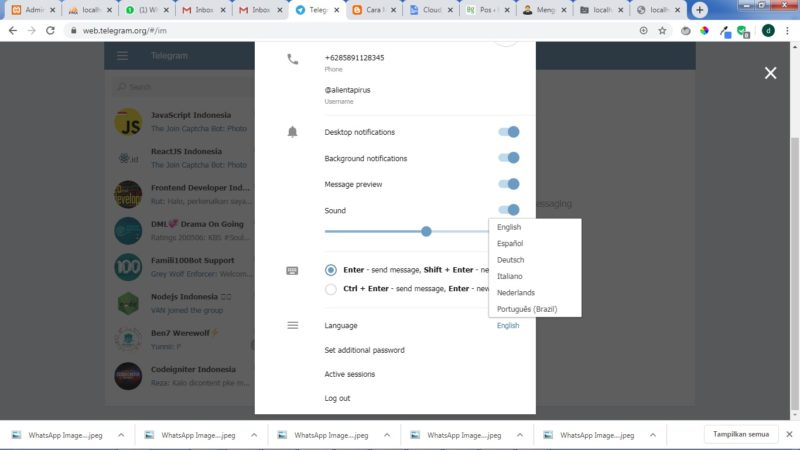Choose Nederlands from language list

(535, 292)
